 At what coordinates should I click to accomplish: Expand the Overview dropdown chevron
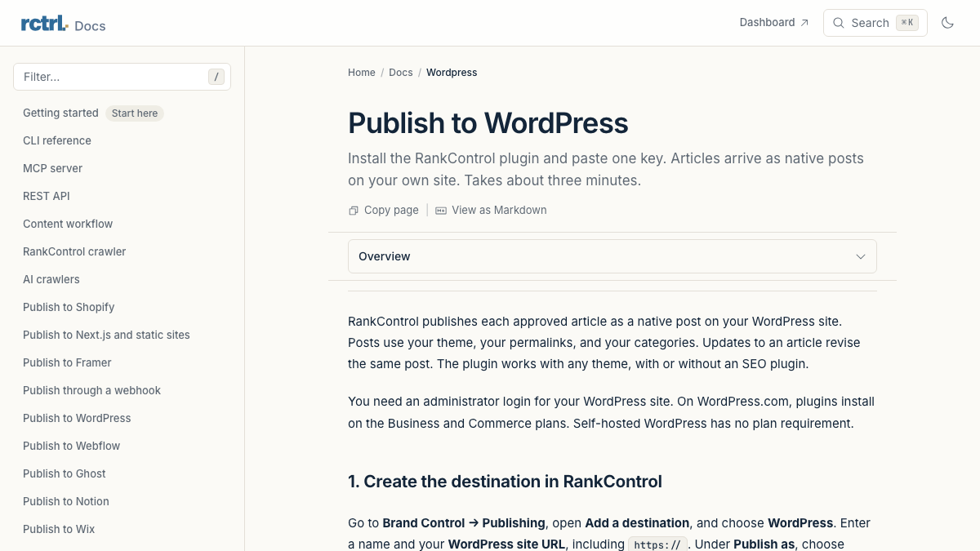pyautogui.click(x=860, y=256)
